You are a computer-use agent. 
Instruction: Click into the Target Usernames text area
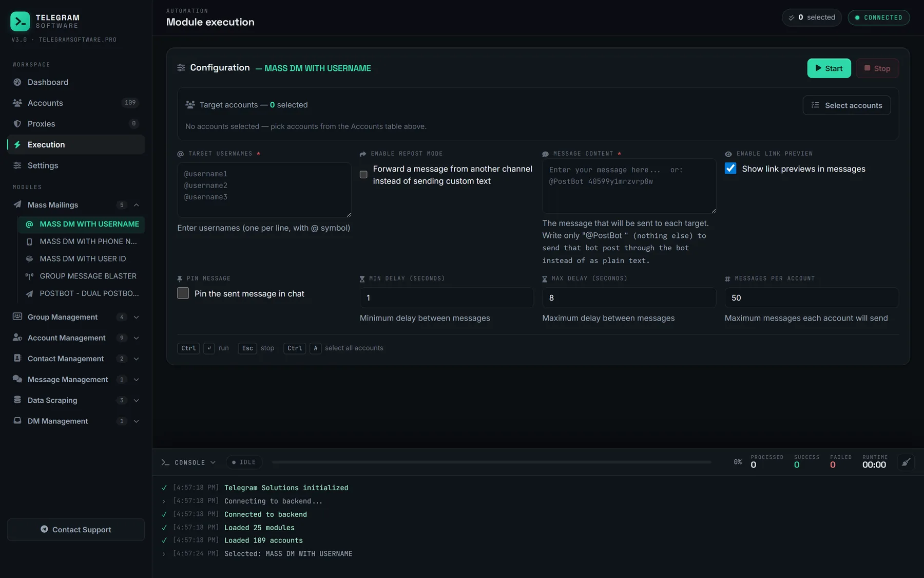point(264,190)
